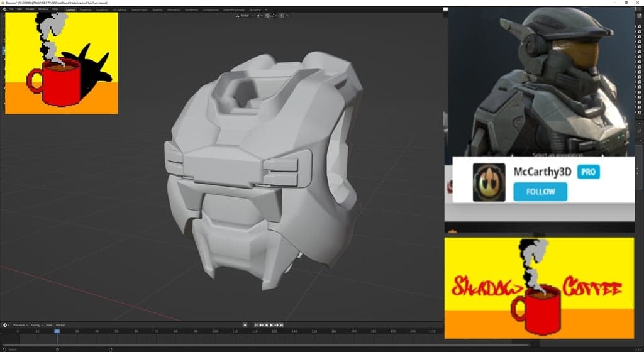The width and height of the screenshot is (644, 352).
Task: Switch to the Animation workspace tab
Action: pos(174,9)
